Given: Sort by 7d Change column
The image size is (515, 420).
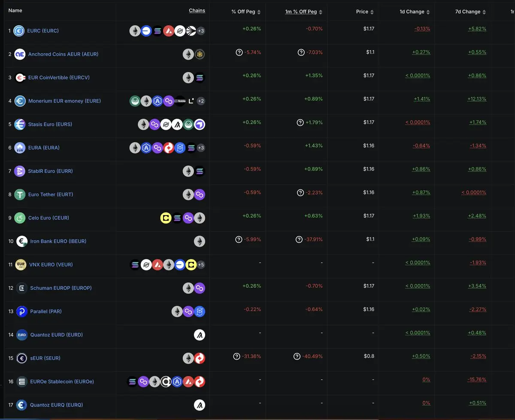Looking at the screenshot, I should point(470,12).
